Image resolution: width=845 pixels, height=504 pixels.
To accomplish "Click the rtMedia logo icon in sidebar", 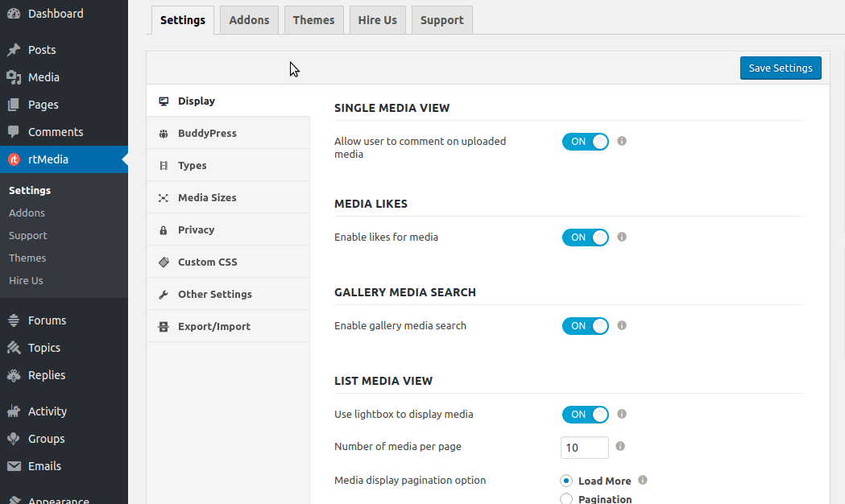I will click(x=14, y=159).
